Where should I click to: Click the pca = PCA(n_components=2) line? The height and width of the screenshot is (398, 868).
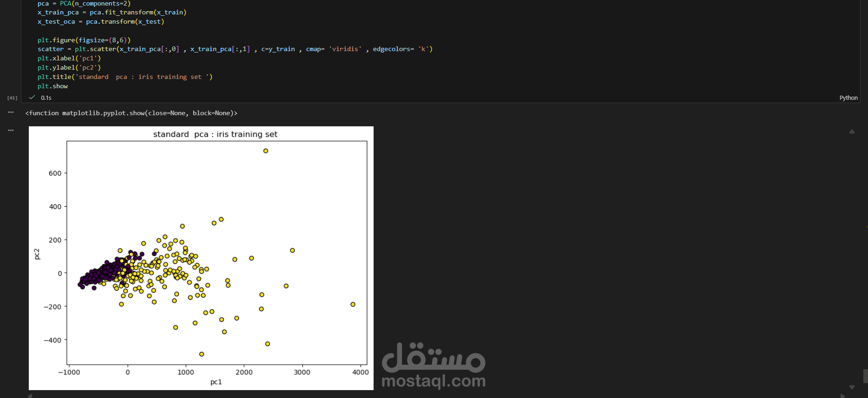click(84, 3)
